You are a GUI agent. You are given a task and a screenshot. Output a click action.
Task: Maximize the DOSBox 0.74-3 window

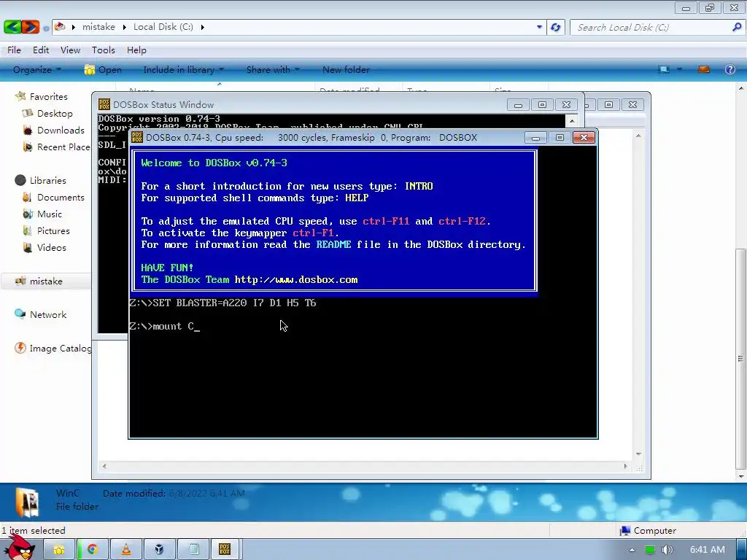click(560, 138)
